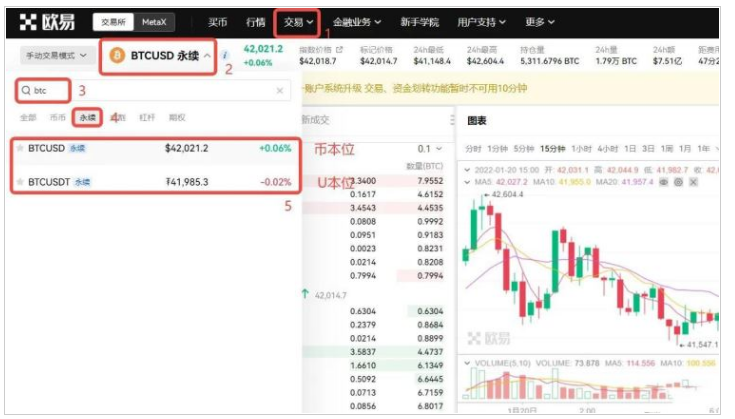Image resolution: width=735 pixels, height=419 pixels.
Task: Click the Bitcoin coin icon in pair selector
Action: pyautogui.click(x=116, y=56)
